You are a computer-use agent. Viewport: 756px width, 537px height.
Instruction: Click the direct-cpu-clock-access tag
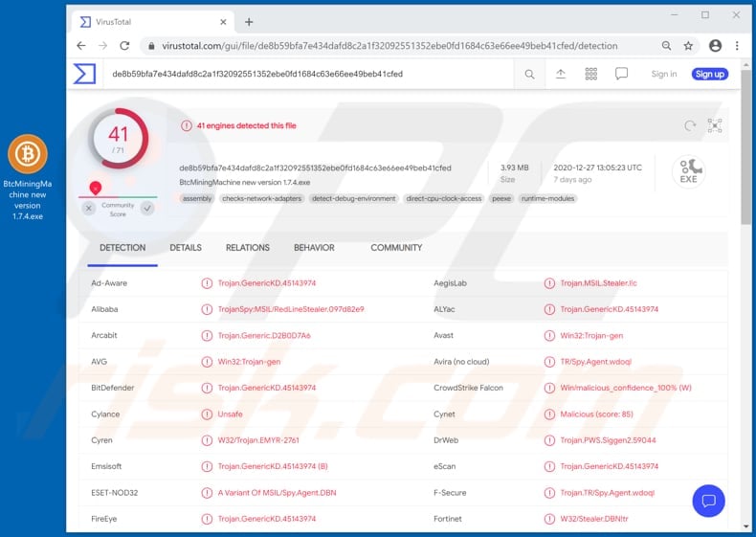point(444,198)
